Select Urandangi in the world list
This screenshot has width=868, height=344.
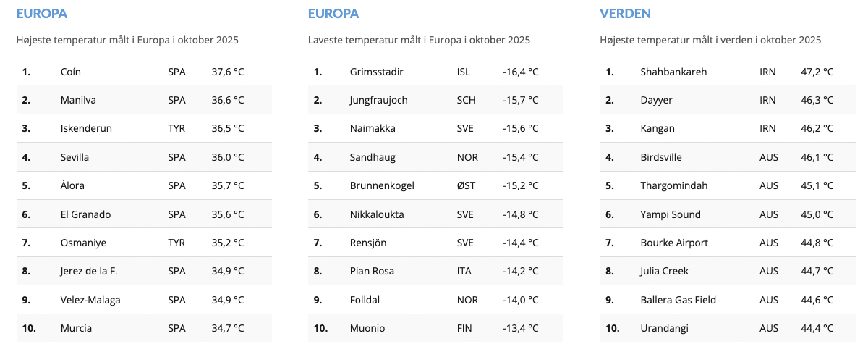[663, 328]
